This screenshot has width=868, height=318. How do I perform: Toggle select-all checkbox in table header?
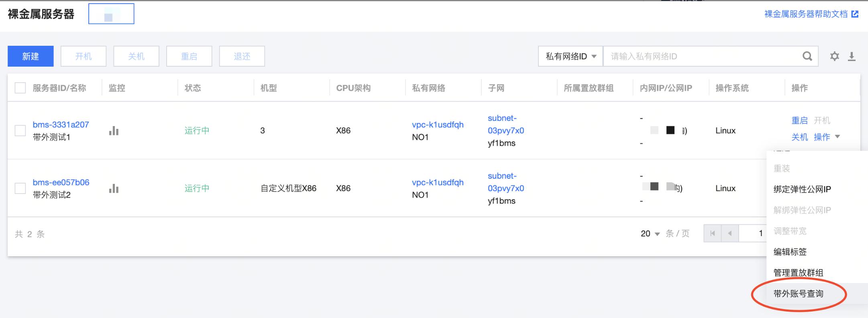point(20,88)
